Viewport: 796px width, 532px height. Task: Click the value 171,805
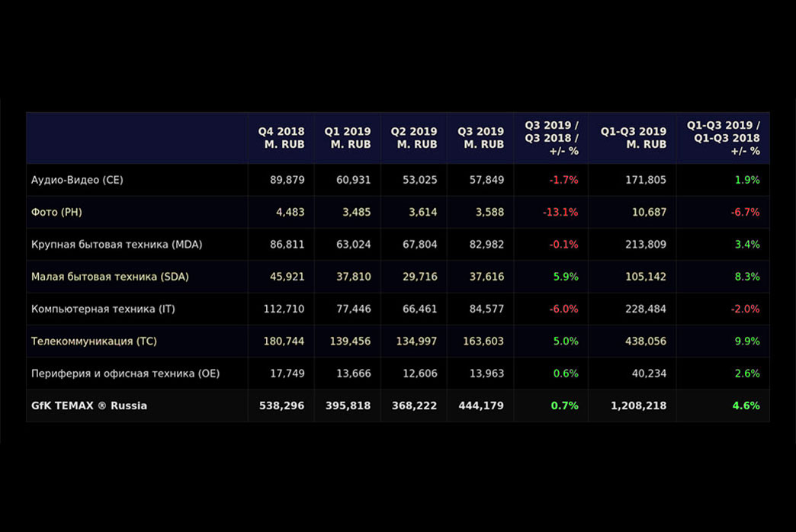tap(646, 180)
